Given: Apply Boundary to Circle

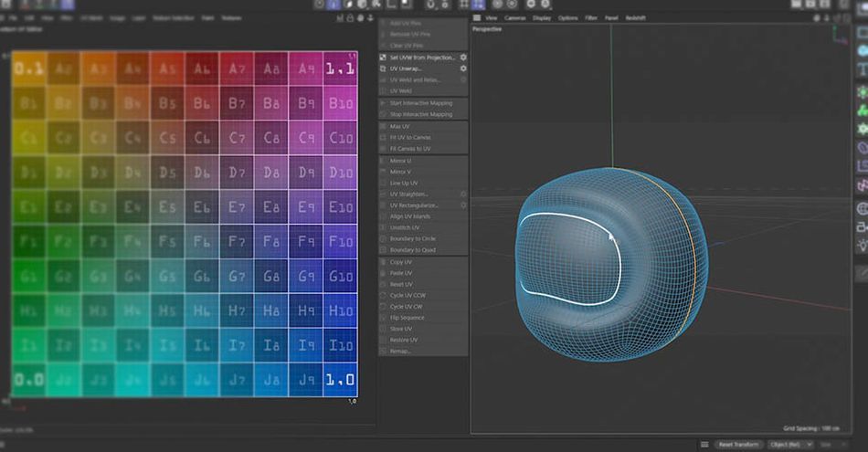Looking at the screenshot, I should click(x=423, y=238).
